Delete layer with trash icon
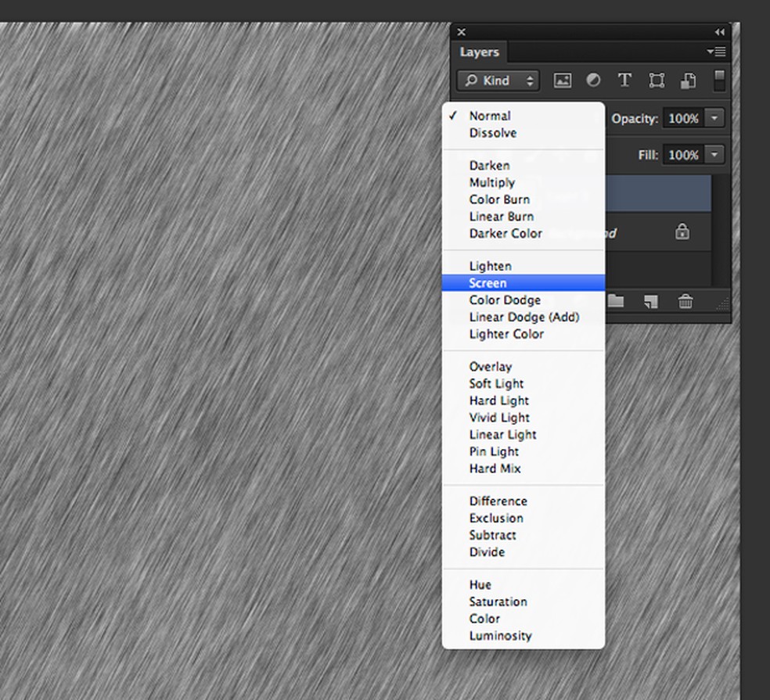Image resolution: width=770 pixels, height=700 pixels. (x=685, y=301)
